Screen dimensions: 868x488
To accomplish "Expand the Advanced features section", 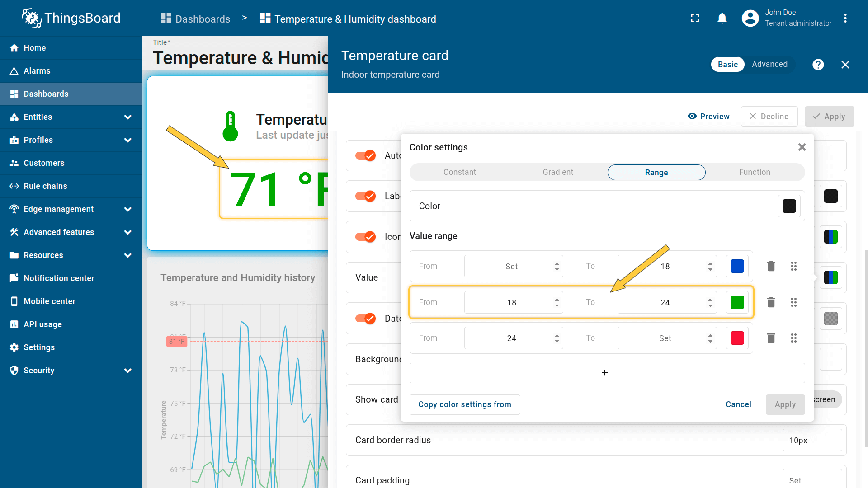I will coord(127,232).
